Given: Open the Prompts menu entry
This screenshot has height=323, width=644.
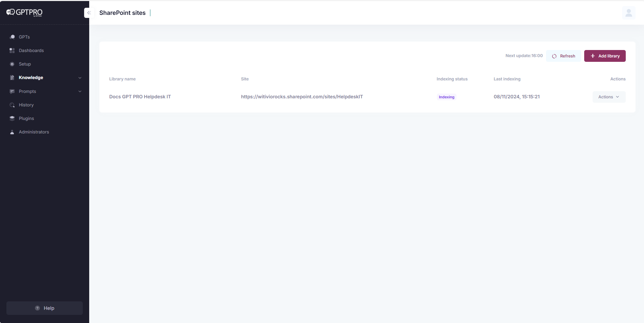Looking at the screenshot, I should [27, 91].
